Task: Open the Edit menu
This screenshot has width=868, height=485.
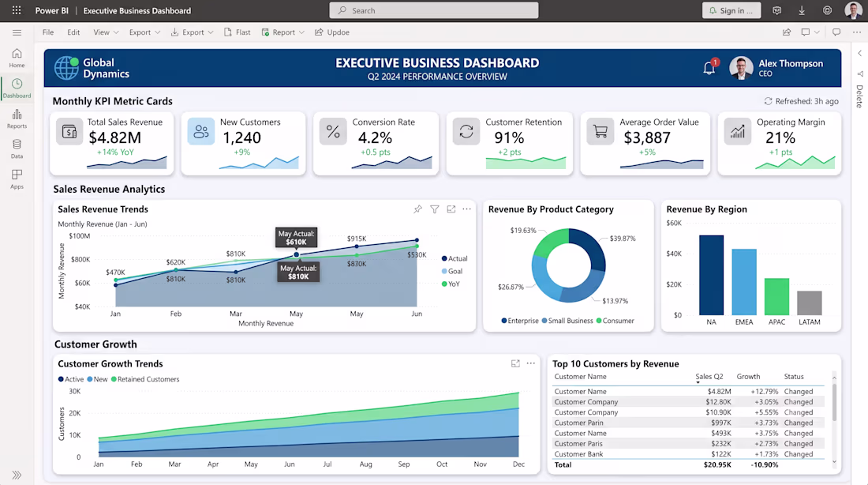Action: click(x=73, y=32)
